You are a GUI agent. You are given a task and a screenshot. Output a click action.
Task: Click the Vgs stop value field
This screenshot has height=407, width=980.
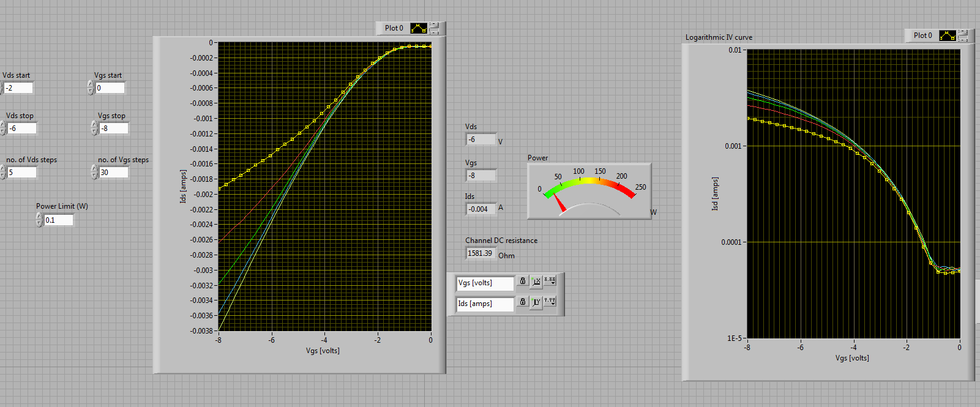[x=114, y=129]
